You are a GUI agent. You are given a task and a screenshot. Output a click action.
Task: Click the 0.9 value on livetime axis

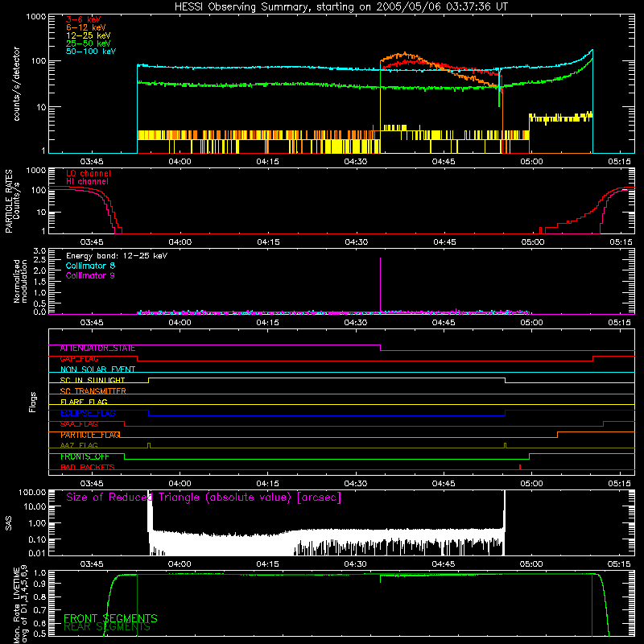(x=39, y=583)
